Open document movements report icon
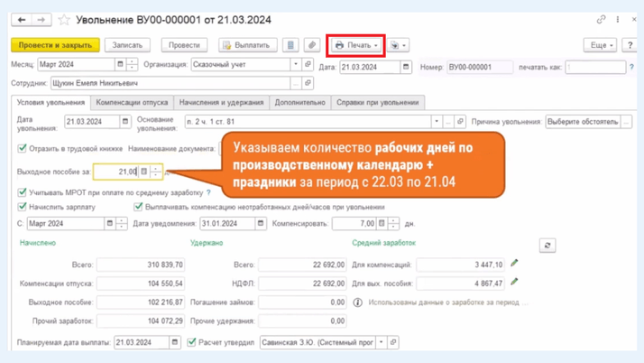 click(x=290, y=45)
